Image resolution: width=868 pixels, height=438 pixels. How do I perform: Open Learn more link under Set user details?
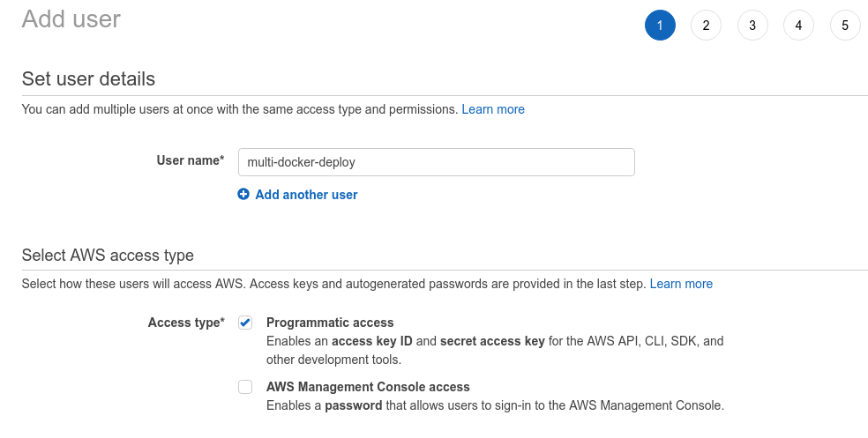coord(493,109)
